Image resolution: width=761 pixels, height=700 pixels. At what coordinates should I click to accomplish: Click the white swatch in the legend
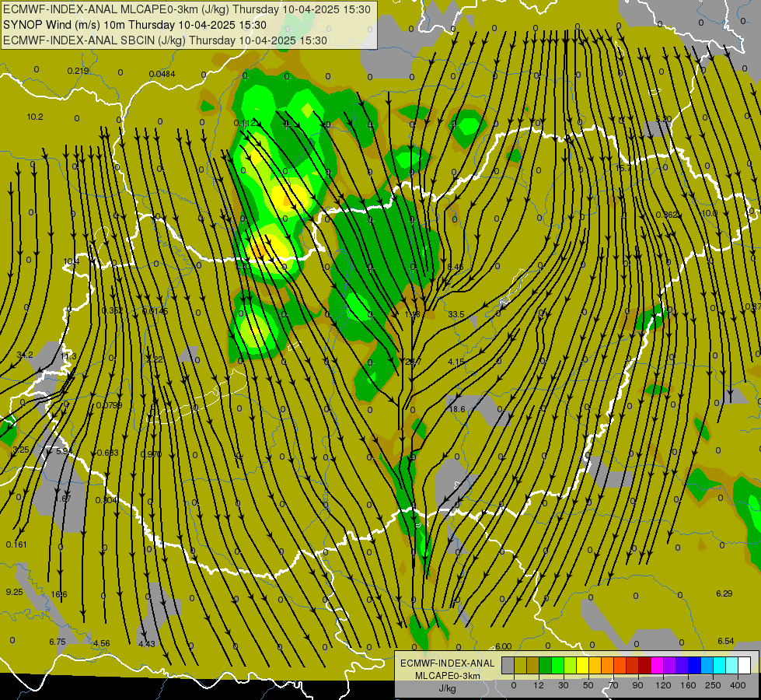(x=744, y=665)
